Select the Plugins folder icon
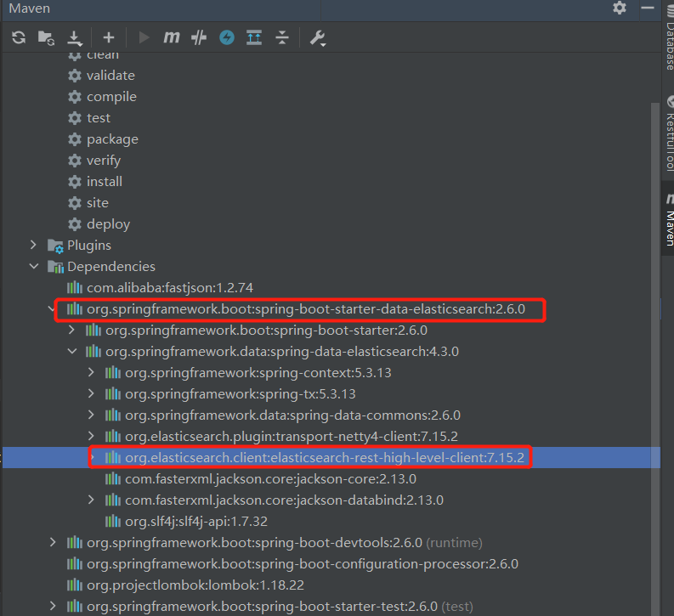Image resolution: width=674 pixels, height=616 pixels. pos(55,246)
